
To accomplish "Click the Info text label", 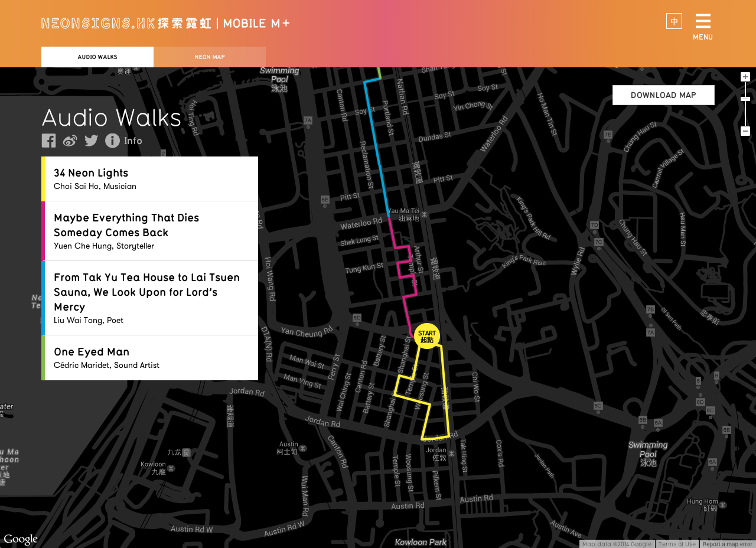I will point(133,141).
